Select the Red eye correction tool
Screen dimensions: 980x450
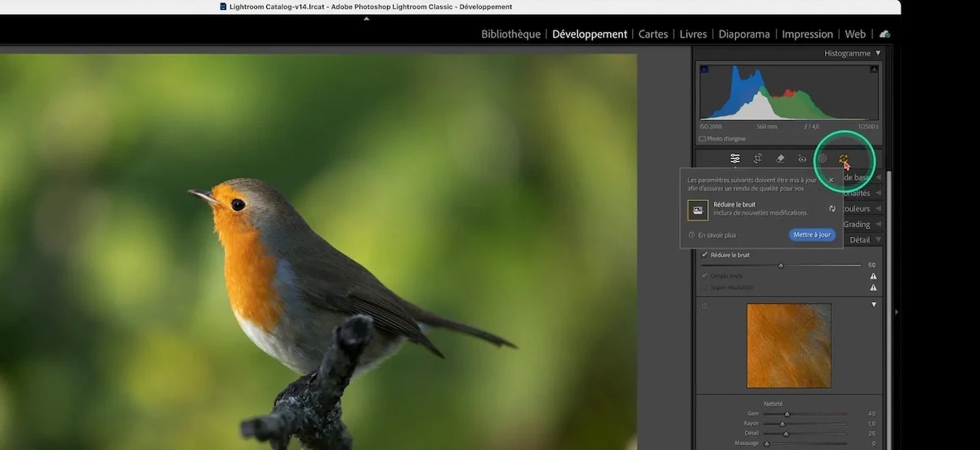(x=802, y=158)
